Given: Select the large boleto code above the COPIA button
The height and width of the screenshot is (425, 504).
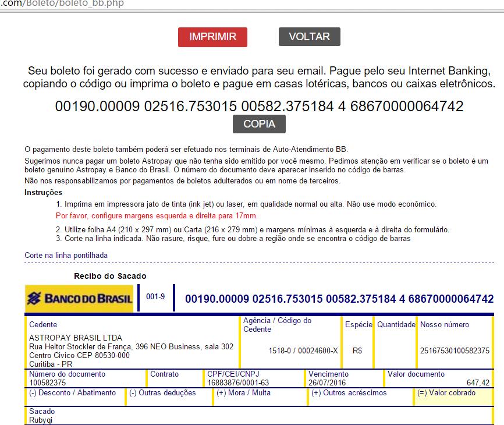Looking at the screenshot, I should [259, 106].
